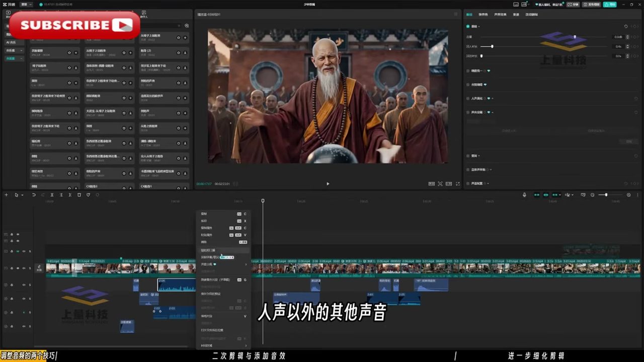Reset the 基础 audio settings
This screenshot has width=644, height=362.
(x=626, y=26)
